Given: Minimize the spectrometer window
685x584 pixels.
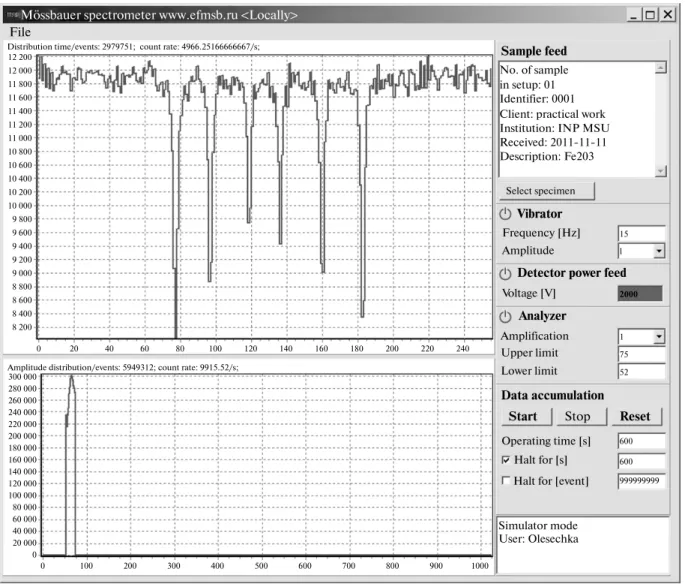Looking at the screenshot, I should (634, 15).
